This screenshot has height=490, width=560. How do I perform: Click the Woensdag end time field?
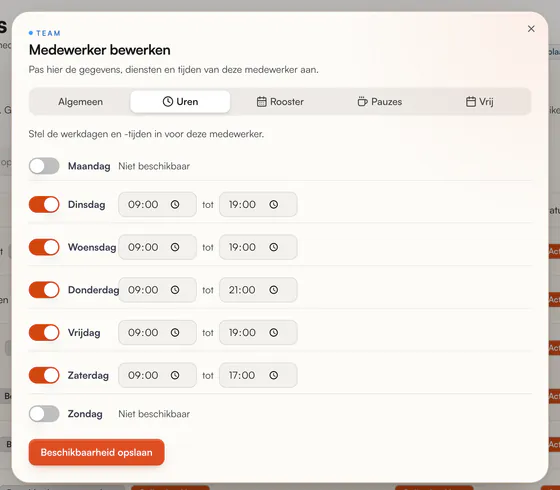258,247
